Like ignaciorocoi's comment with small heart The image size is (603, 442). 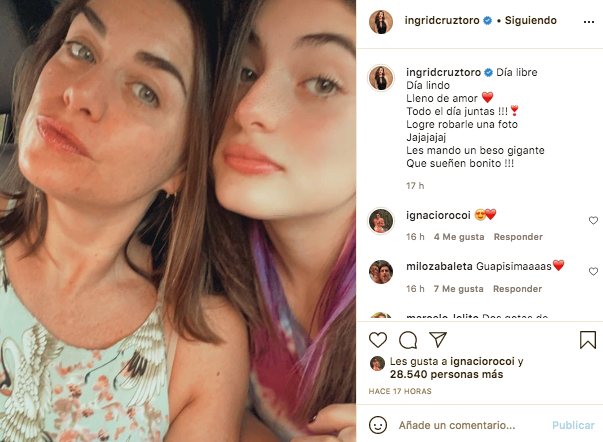(593, 220)
